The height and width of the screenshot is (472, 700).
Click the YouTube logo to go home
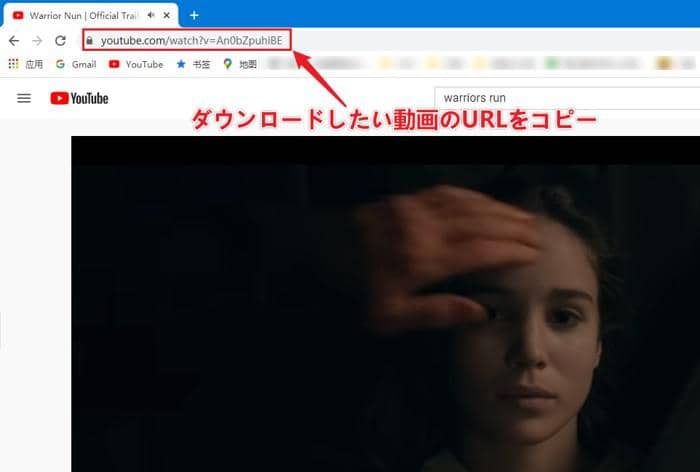click(79, 98)
